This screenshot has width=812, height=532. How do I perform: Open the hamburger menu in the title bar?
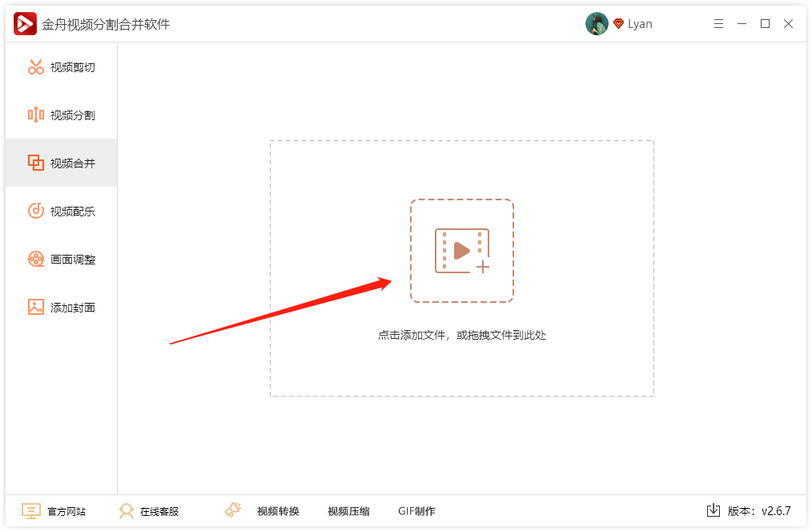pyautogui.click(x=718, y=23)
